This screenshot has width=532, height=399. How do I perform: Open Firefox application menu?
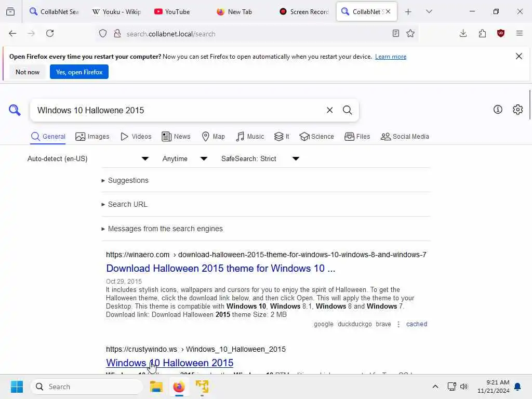520,33
